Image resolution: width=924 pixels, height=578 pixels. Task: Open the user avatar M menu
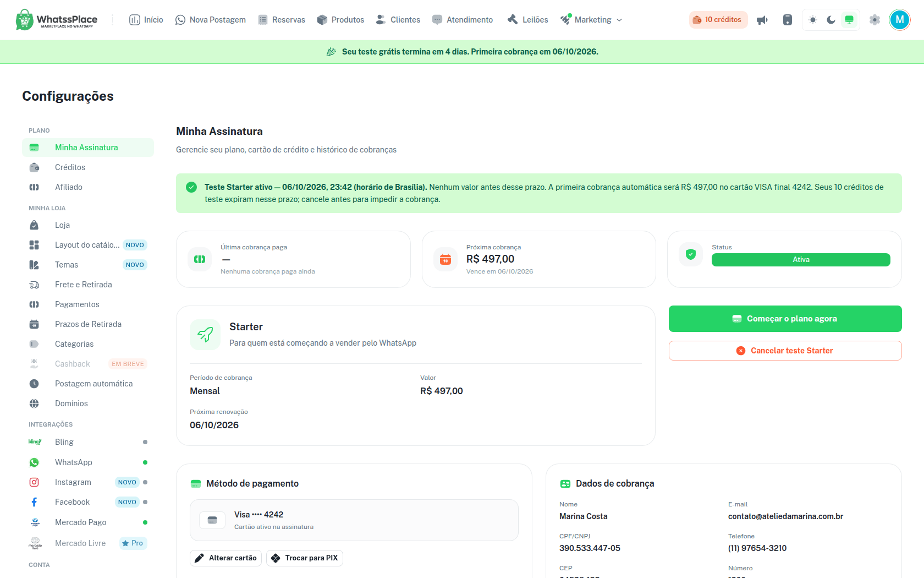coord(900,20)
